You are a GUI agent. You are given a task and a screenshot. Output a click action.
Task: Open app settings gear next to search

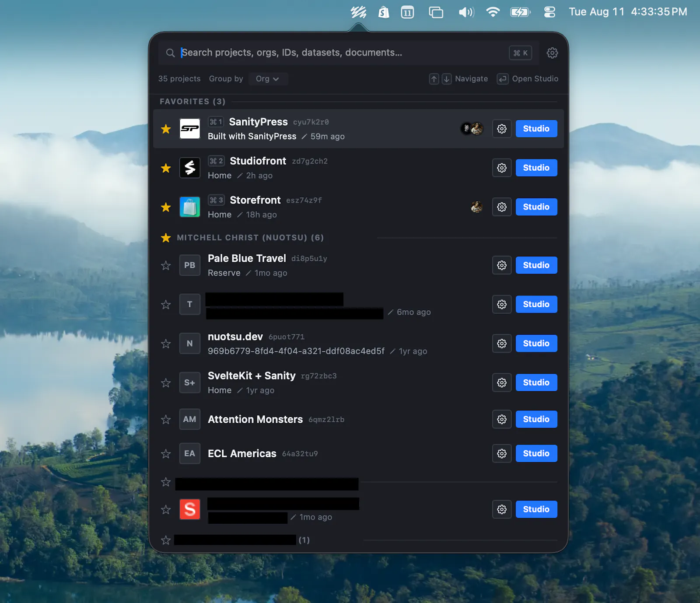pyautogui.click(x=552, y=53)
